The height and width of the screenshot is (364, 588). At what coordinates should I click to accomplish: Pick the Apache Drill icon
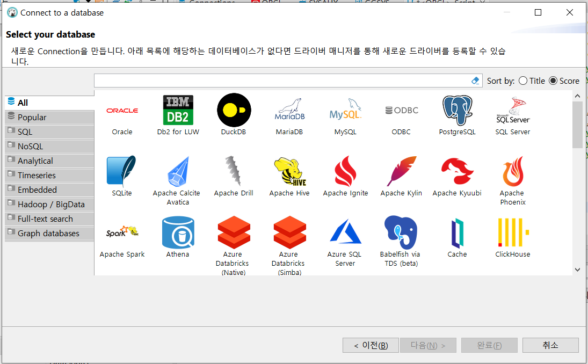coord(233,171)
